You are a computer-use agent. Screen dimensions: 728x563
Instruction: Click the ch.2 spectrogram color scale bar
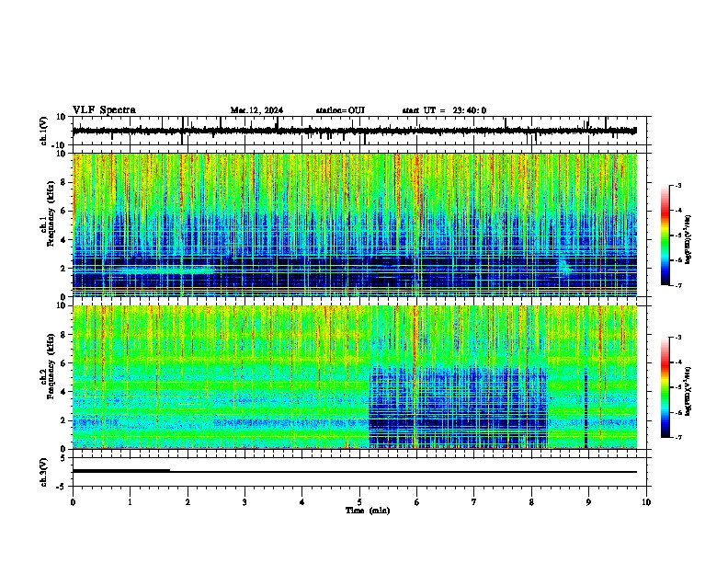click(x=665, y=387)
